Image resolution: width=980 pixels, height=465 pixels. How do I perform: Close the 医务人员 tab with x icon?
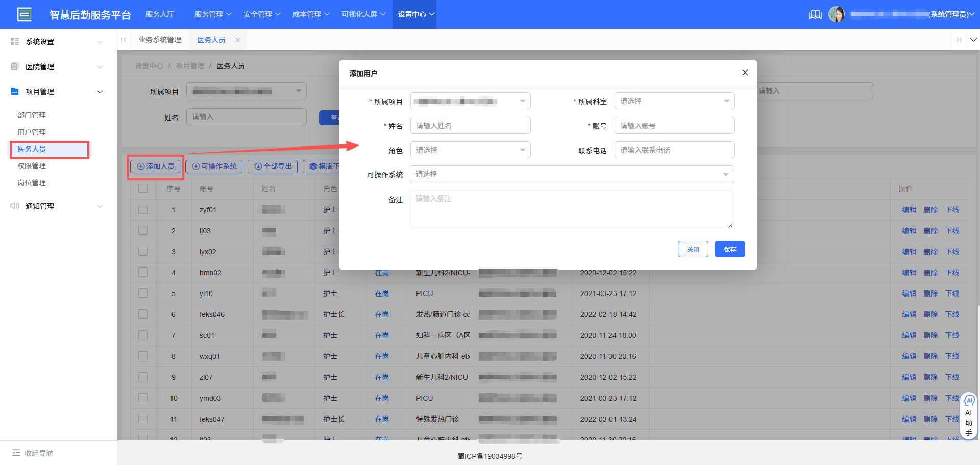[238, 40]
